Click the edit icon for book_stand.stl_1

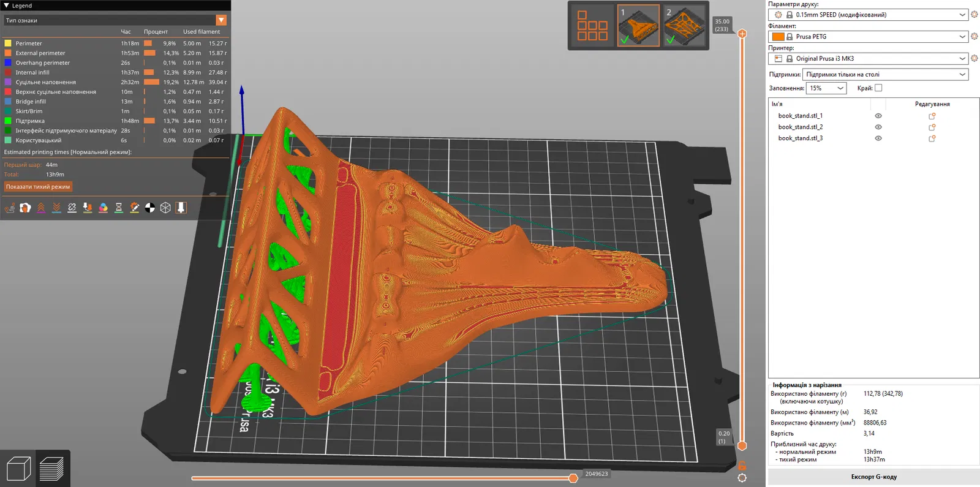[x=932, y=116]
